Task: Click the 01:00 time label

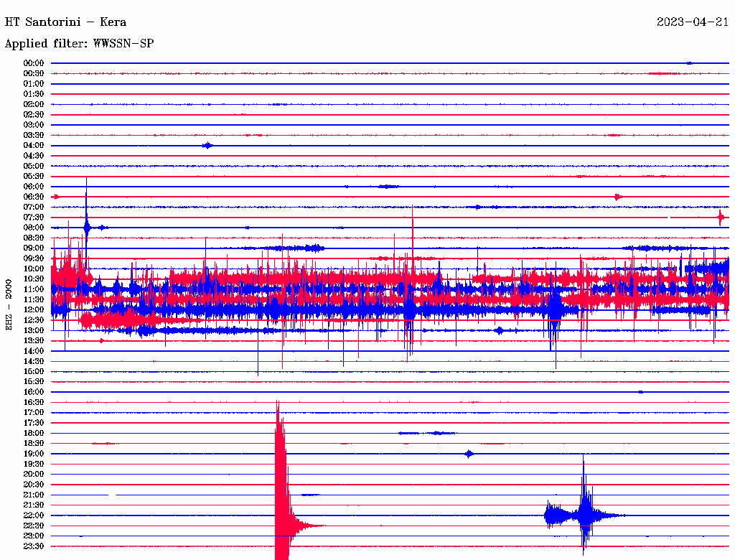Action: (x=34, y=84)
